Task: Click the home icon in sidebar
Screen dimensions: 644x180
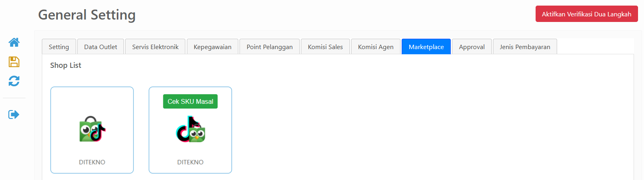Action: click(14, 42)
